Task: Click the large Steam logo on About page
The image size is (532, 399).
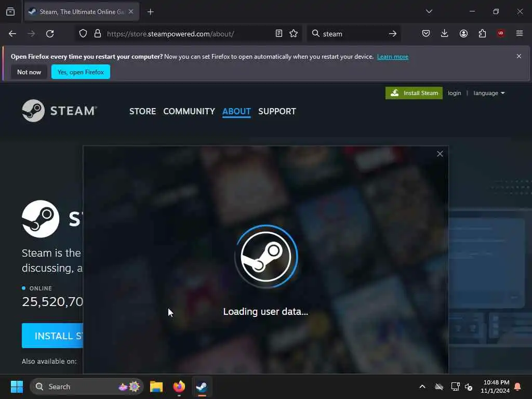Action: point(41,219)
